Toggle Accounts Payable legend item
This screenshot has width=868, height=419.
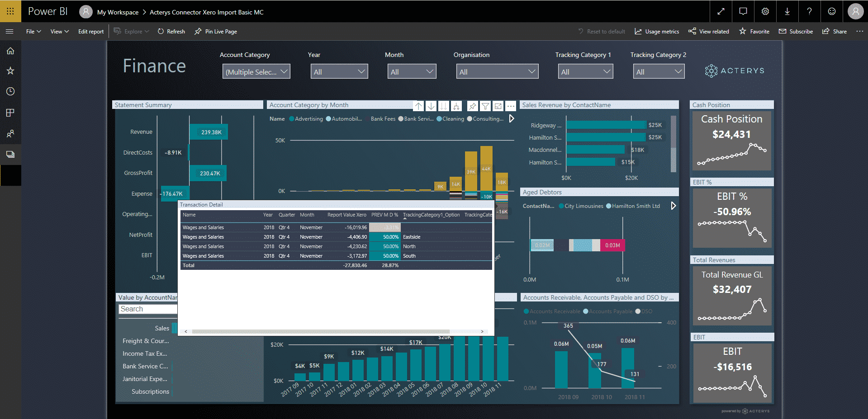[608, 311]
